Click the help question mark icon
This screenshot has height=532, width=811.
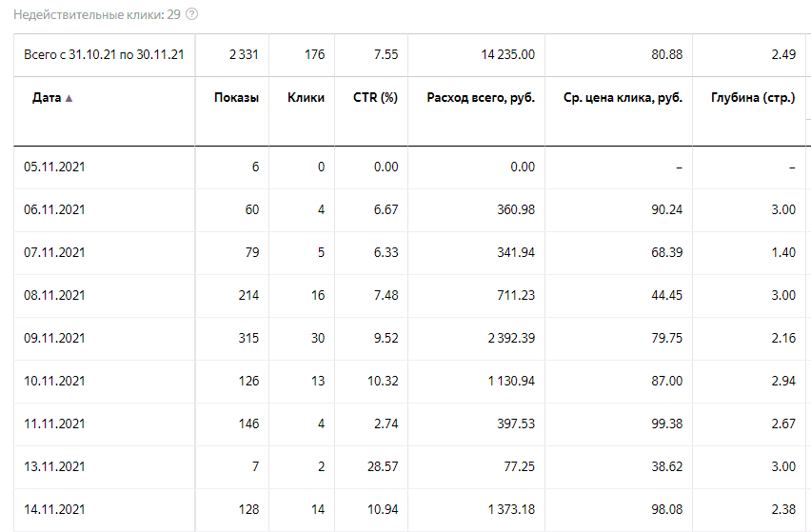[192, 14]
